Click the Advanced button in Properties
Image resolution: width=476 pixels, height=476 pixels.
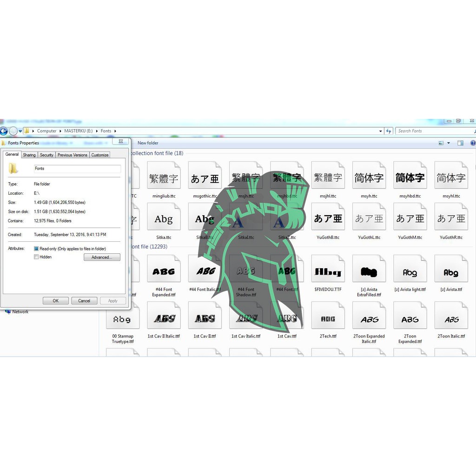(102, 257)
